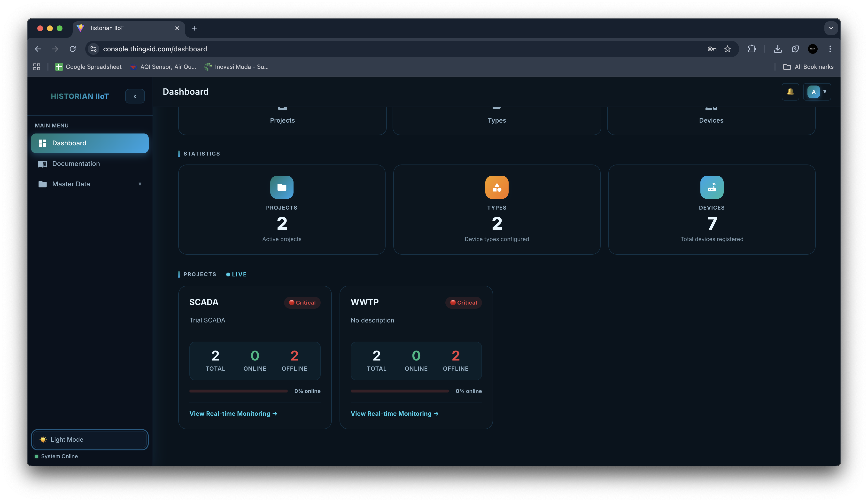Viewport: 868px width, 502px height.
Task: Reload the dashboard page
Action: point(73,49)
